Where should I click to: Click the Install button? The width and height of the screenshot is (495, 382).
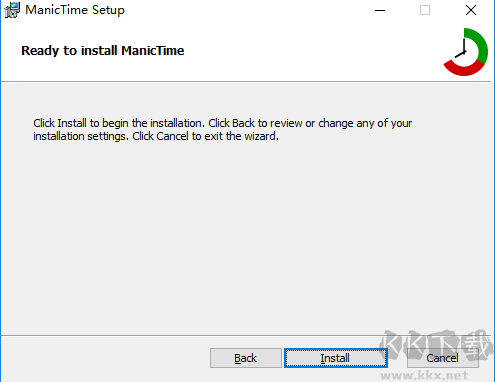336,358
